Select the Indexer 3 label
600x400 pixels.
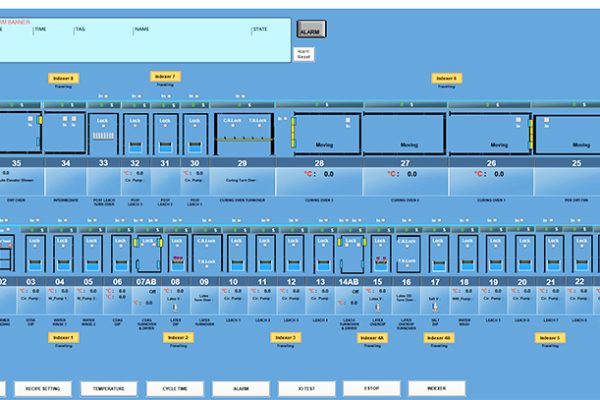click(285, 338)
